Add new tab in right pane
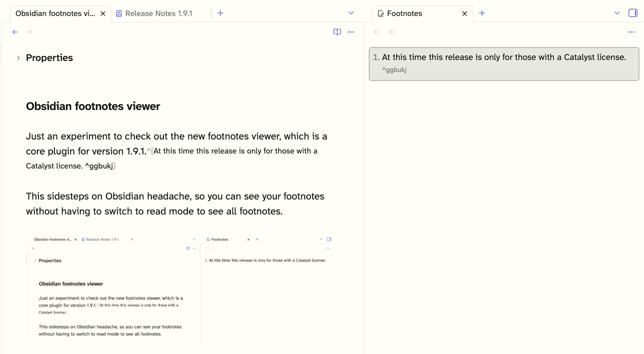 [x=482, y=13]
